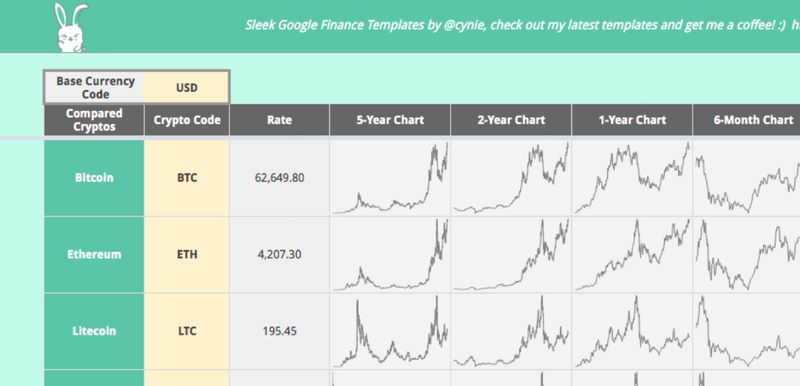
Task: Click the 6-Month Chart header
Action: pyautogui.click(x=746, y=120)
